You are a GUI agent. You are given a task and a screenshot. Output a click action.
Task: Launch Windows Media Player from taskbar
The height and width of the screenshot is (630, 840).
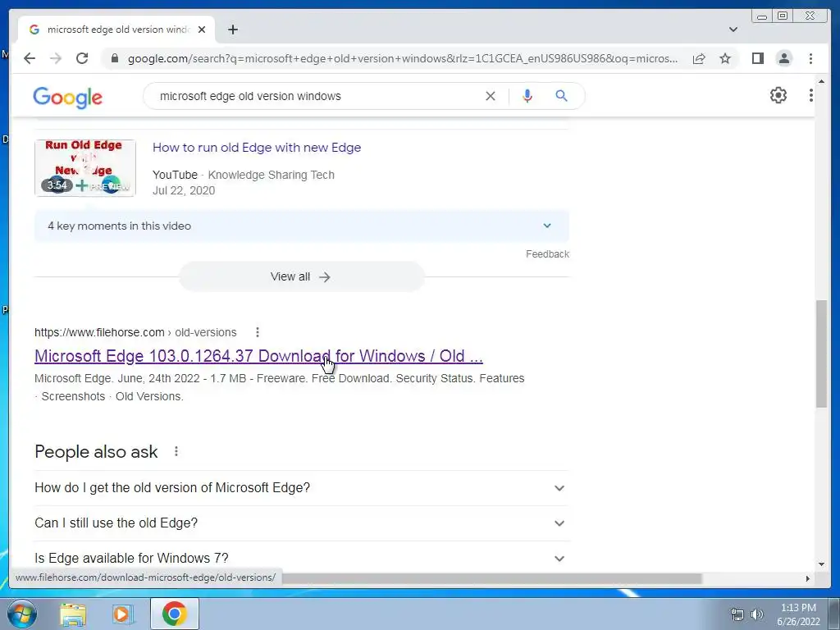click(x=122, y=614)
